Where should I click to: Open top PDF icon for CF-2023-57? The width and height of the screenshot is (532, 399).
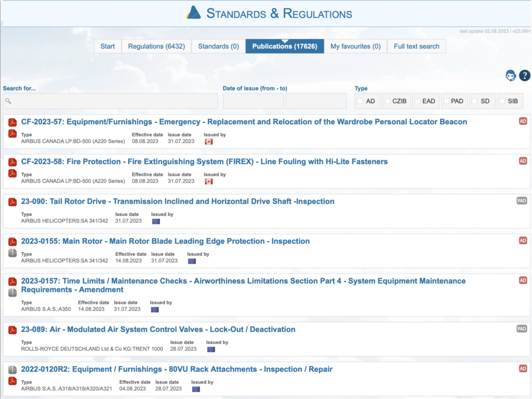pos(12,122)
